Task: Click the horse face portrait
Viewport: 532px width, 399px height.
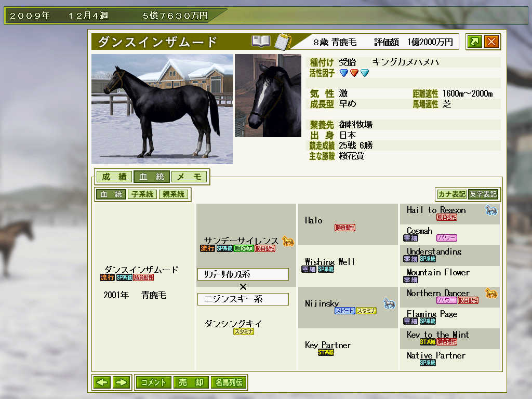Action: [x=268, y=96]
